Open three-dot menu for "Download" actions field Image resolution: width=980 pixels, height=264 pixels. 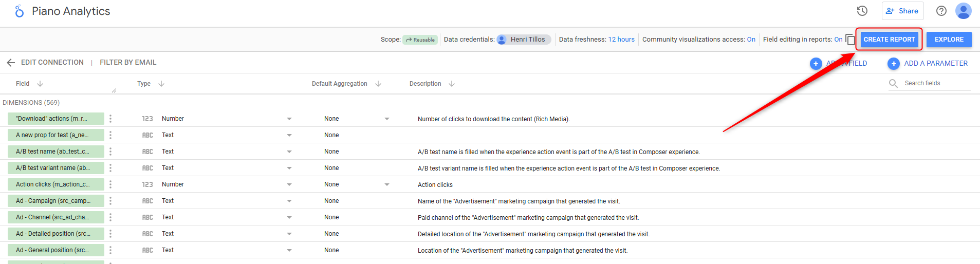pos(110,119)
